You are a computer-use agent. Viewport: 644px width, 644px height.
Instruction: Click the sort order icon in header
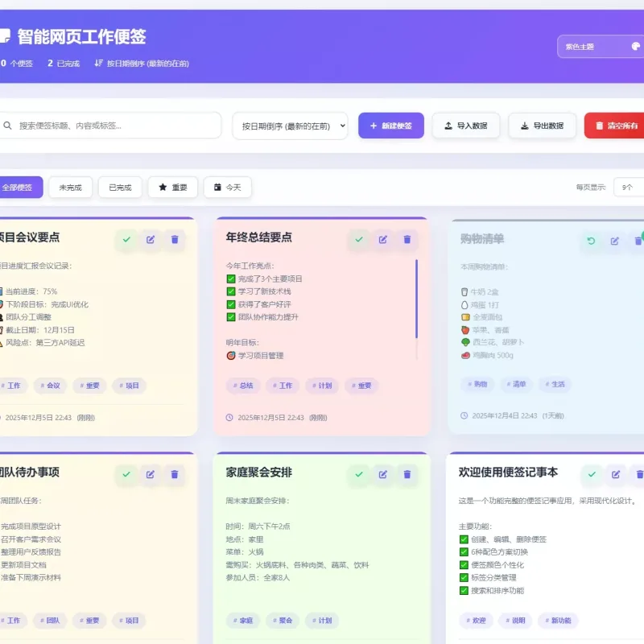pyautogui.click(x=98, y=64)
